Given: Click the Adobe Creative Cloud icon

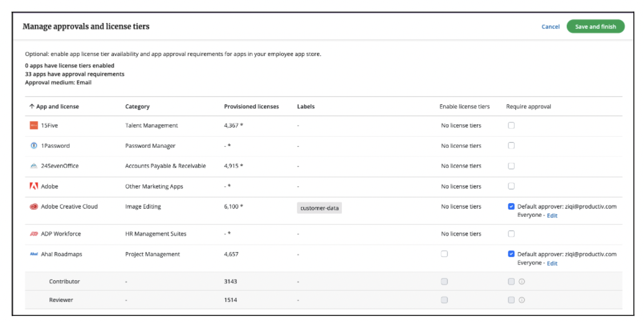Looking at the screenshot, I should coord(34,207).
